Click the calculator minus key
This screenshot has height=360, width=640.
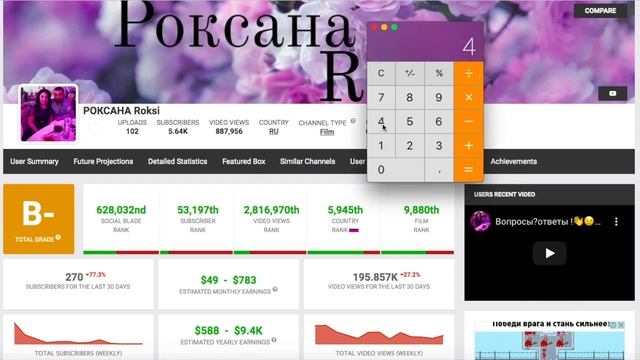(x=469, y=122)
